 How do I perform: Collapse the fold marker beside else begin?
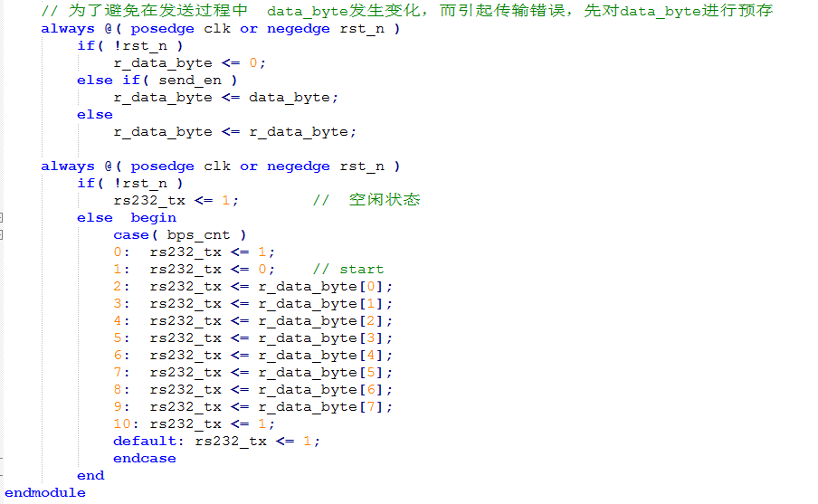pos(1,217)
